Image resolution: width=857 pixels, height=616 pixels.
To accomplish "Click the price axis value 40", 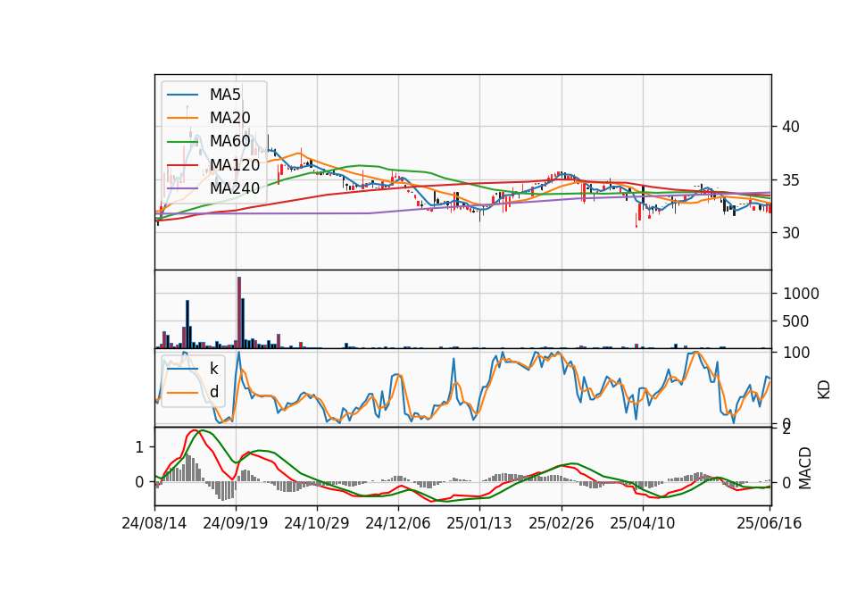I will [791, 127].
